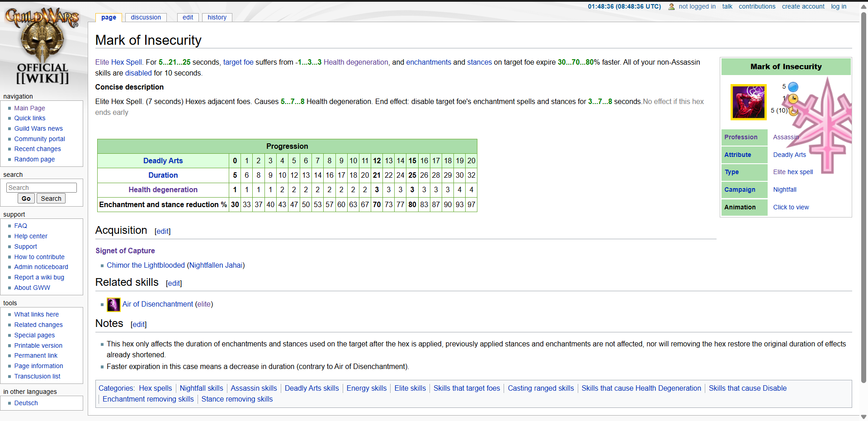Go to a Random page
This screenshot has width=868, height=421.
pos(34,159)
